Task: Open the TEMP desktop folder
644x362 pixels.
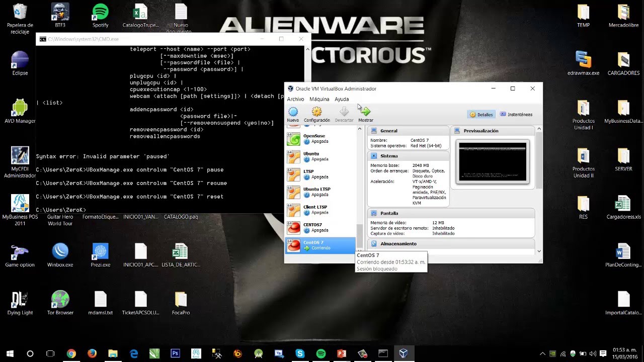Action: coord(583,16)
